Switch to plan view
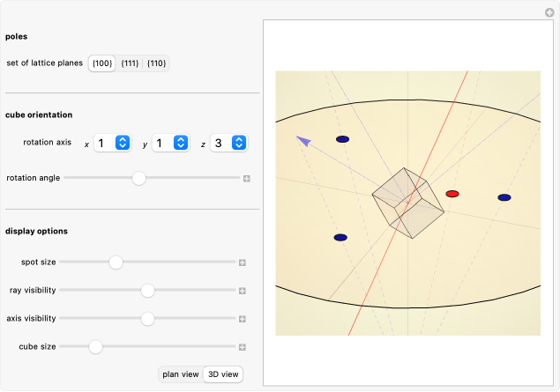 (180, 374)
